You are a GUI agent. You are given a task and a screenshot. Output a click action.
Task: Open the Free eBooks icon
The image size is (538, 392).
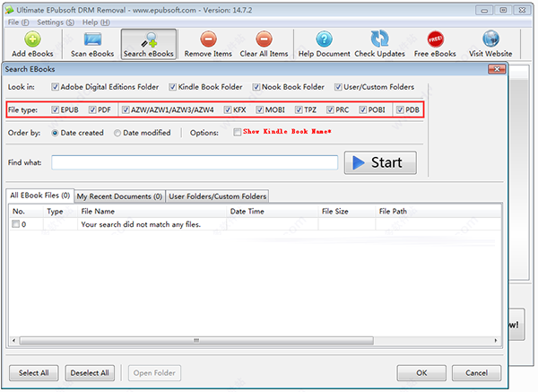coord(435,39)
